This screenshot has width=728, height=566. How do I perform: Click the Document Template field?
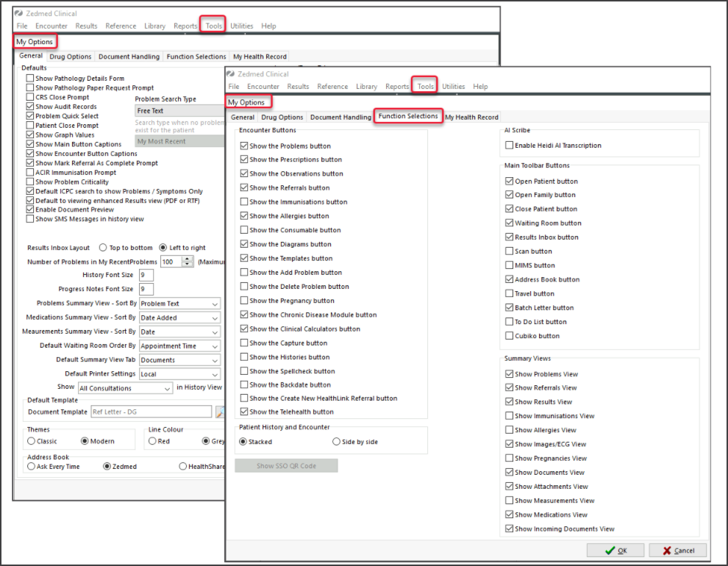(151, 412)
